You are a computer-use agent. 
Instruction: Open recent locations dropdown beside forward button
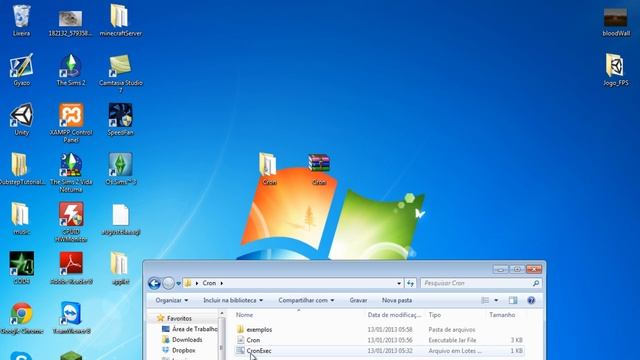click(x=178, y=283)
